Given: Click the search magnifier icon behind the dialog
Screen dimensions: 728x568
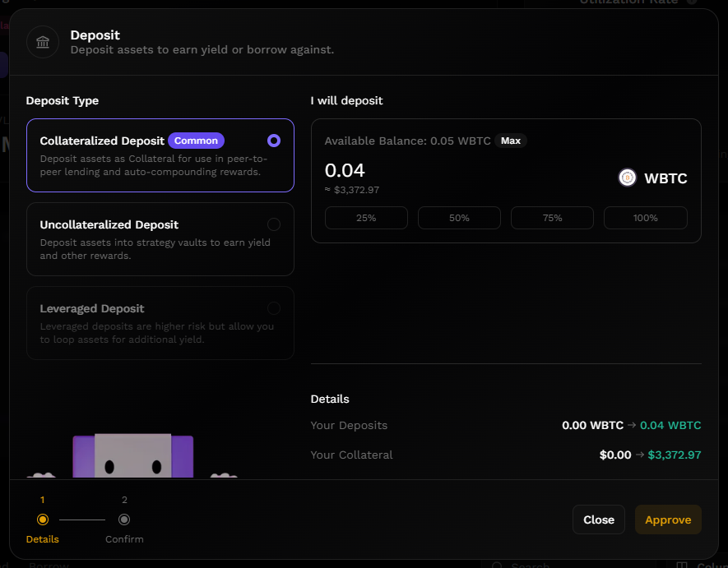Looking at the screenshot, I should pyautogui.click(x=497, y=566).
